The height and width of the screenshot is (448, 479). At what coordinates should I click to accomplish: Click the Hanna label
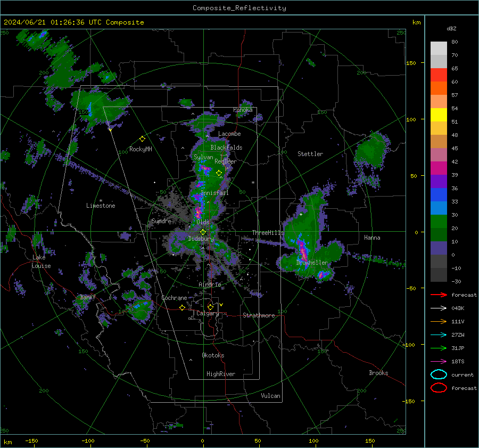pyautogui.click(x=372, y=238)
